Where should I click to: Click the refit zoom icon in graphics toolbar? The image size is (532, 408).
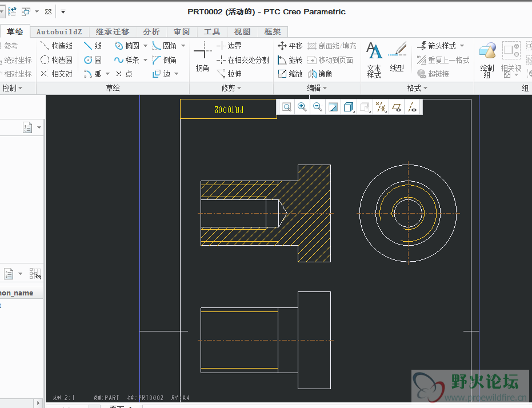click(287, 107)
